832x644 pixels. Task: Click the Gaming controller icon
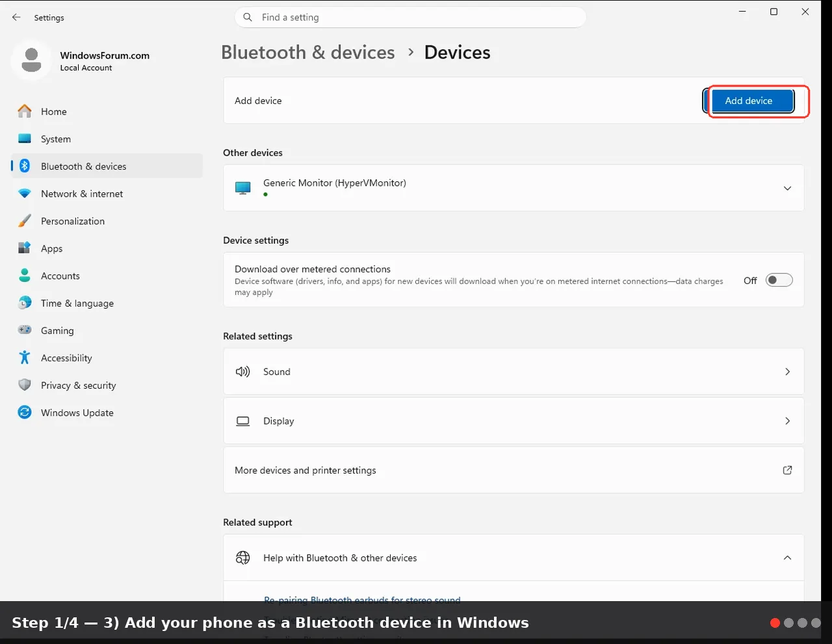[x=25, y=330]
